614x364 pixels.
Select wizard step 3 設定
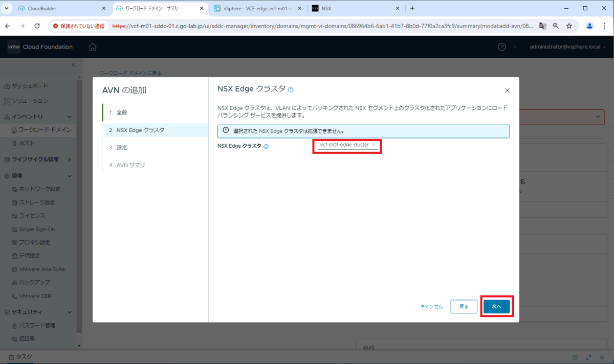tap(155, 147)
